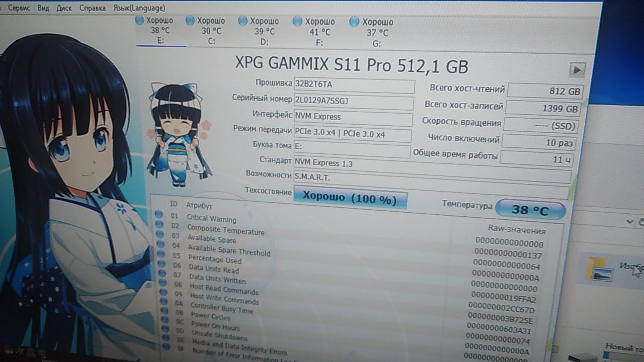Click the health status orb above E:
Image resolution: width=644 pixels, height=362 pixels.
point(140,21)
